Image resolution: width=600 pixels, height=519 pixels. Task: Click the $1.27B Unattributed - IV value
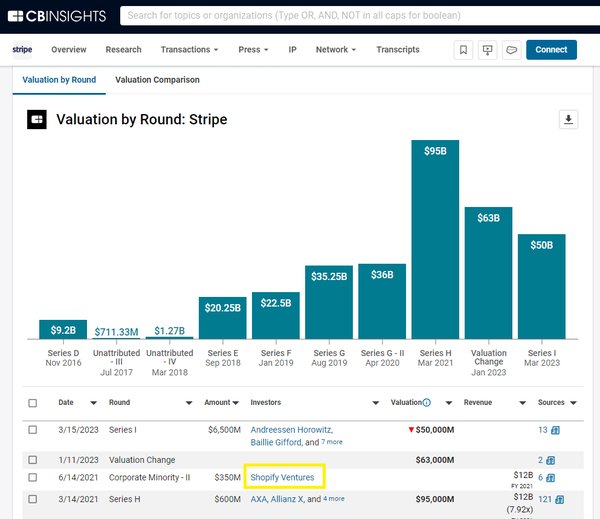pyautogui.click(x=170, y=331)
